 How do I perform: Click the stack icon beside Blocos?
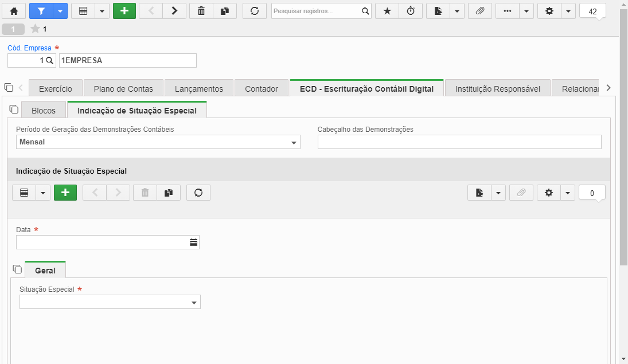[14, 109]
